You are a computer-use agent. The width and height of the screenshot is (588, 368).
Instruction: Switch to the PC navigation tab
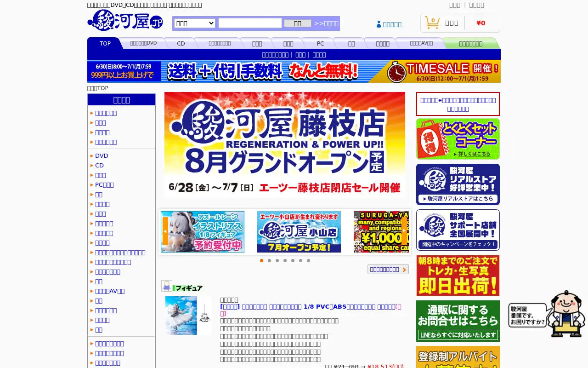(320, 43)
